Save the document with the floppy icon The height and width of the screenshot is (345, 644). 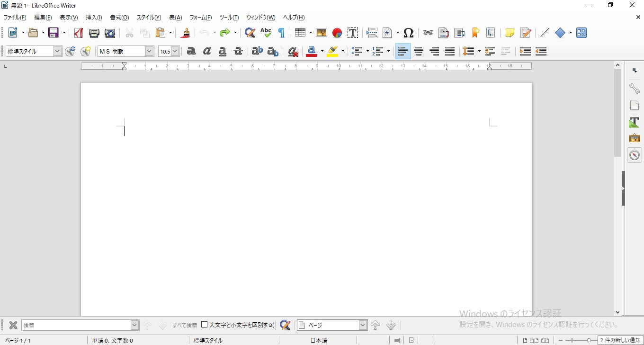[54, 33]
